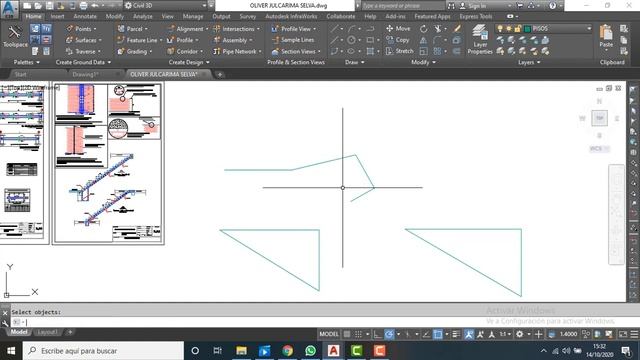
Task: Click the Grading button
Action: 134,51
